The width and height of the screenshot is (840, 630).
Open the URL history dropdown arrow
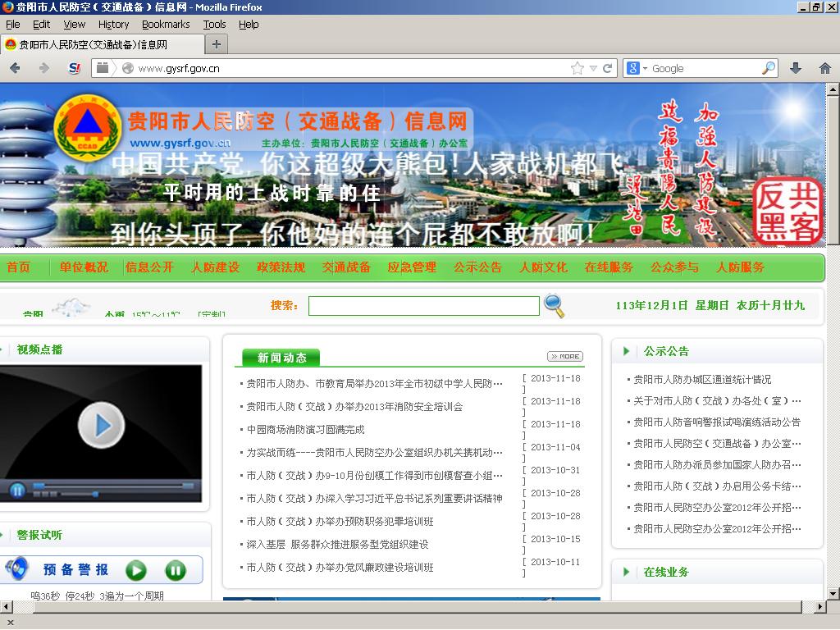(x=593, y=68)
